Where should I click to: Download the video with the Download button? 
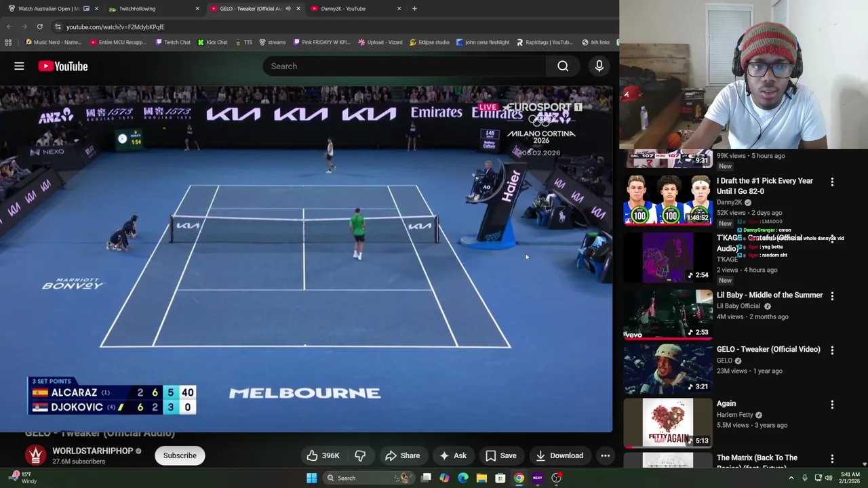(559, 455)
